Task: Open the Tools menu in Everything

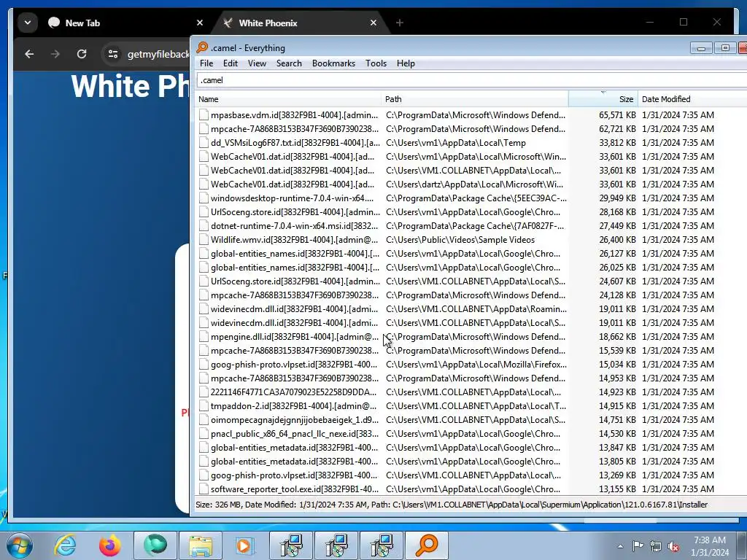Action: tap(376, 63)
